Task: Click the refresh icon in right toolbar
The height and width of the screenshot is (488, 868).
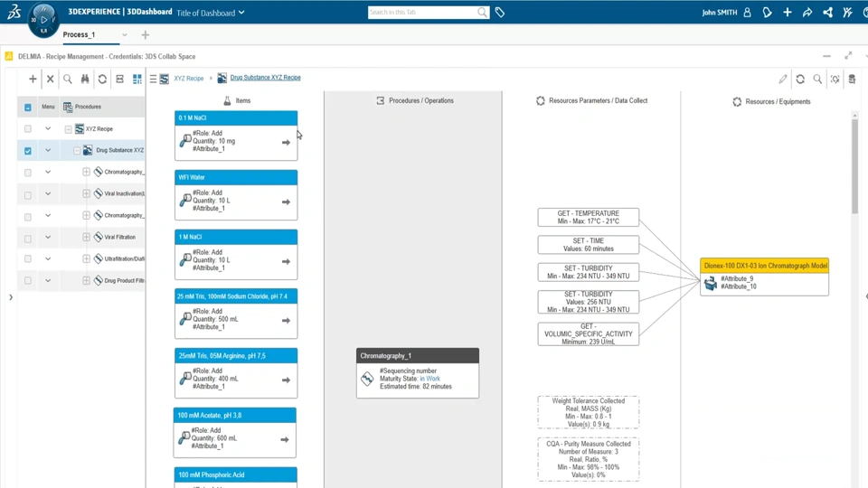Action: [x=800, y=80]
